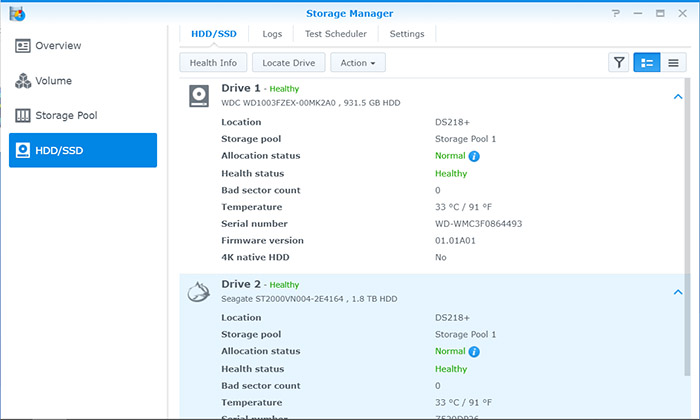The width and height of the screenshot is (700, 420).
Task: Click the Volume cubes icon
Action: [x=23, y=81]
